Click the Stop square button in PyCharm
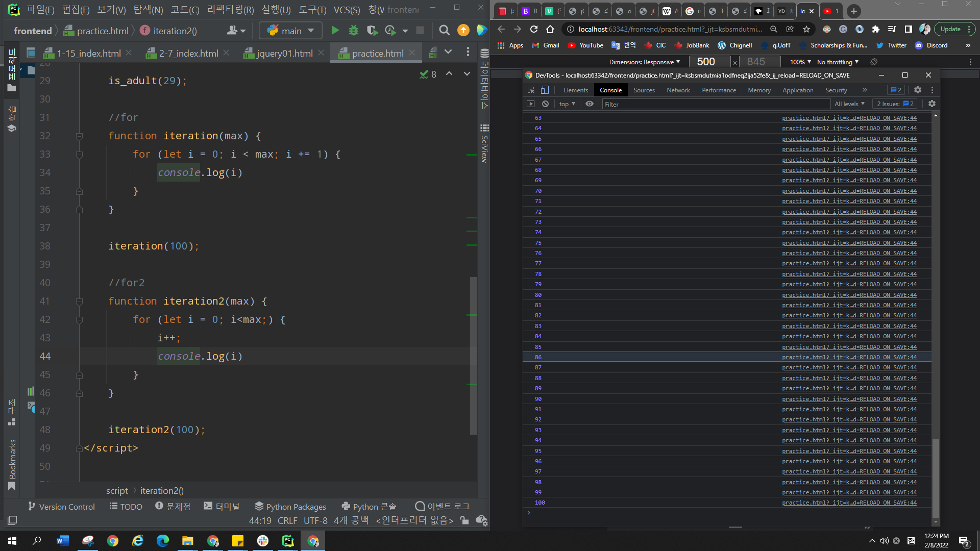The width and height of the screenshot is (980, 551). click(420, 31)
